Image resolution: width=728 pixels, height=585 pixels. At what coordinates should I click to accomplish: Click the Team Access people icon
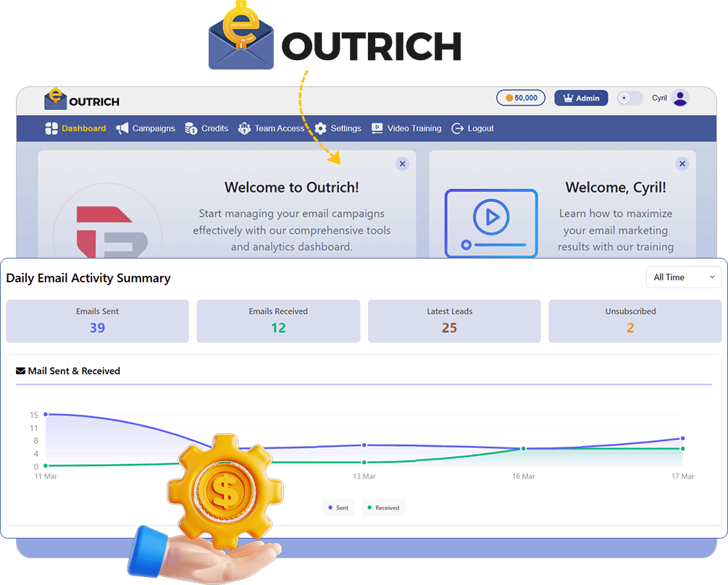[x=244, y=128]
